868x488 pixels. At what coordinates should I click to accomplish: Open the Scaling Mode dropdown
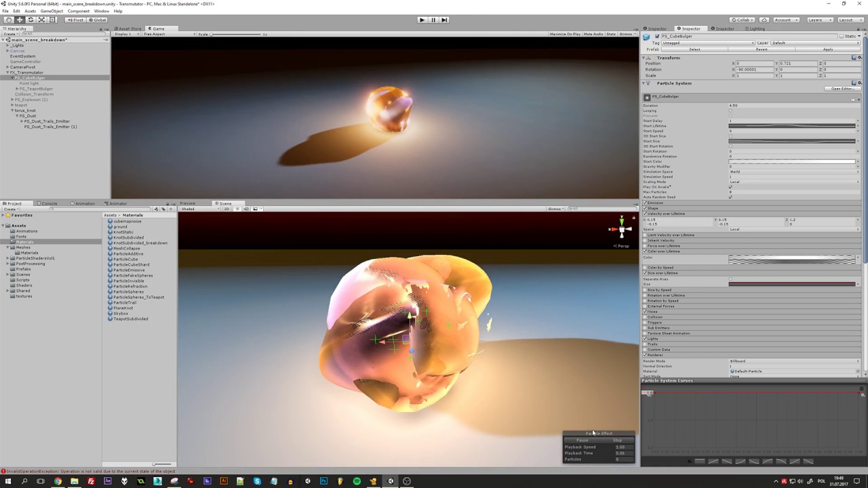pos(793,182)
